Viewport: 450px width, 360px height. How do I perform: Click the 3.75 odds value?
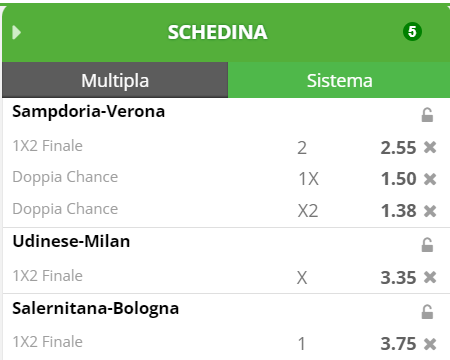tap(398, 344)
